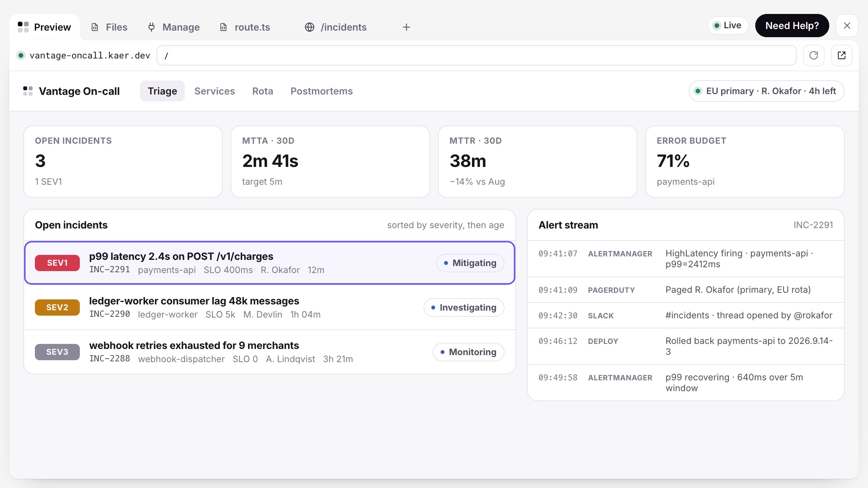The height and width of the screenshot is (488, 868).
Task: Add a new tab with plus icon
Action: (406, 27)
